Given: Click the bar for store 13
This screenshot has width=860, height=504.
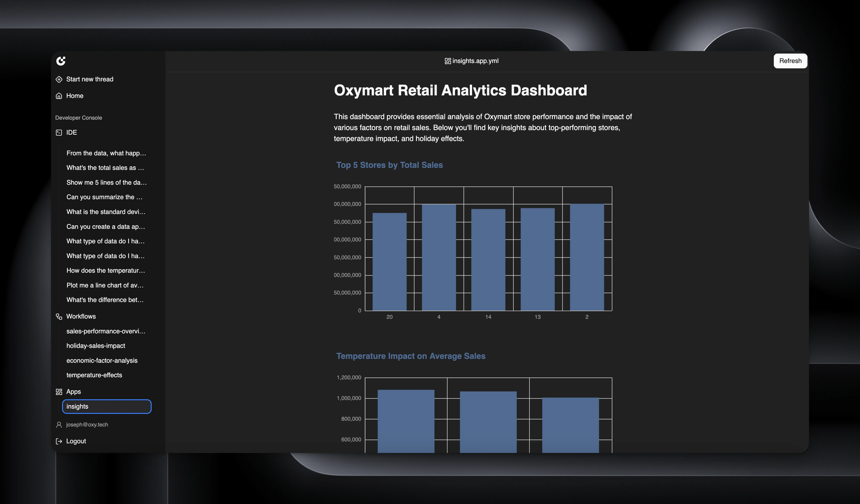Looking at the screenshot, I should tap(538, 259).
